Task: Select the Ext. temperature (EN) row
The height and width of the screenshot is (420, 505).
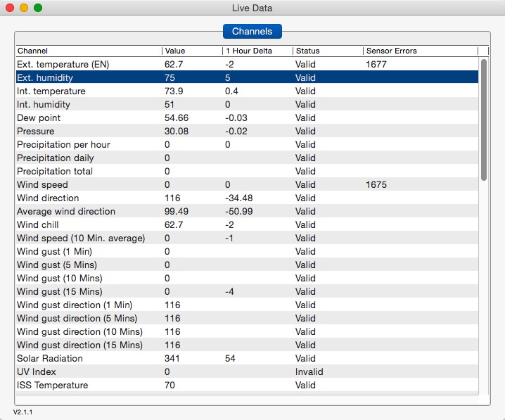Action: click(x=247, y=65)
